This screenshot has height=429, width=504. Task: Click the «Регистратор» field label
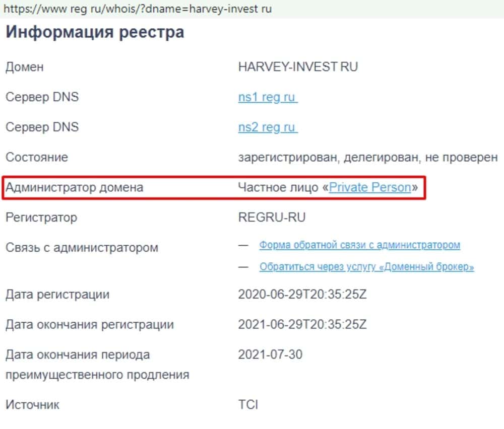[41, 218]
